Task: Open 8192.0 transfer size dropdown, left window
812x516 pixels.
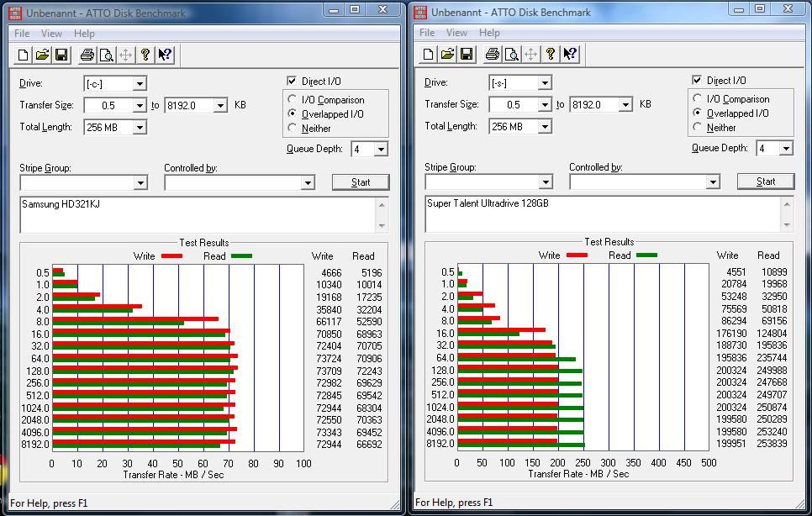Action: point(220,106)
